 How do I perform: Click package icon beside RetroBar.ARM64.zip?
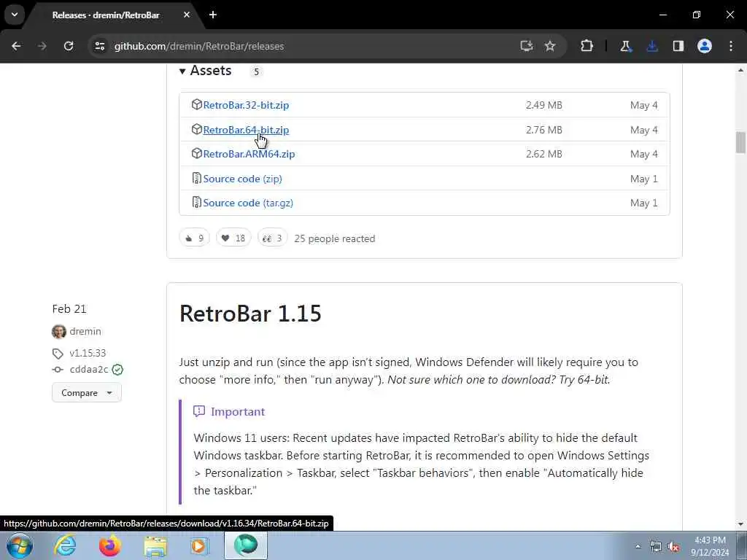click(196, 153)
